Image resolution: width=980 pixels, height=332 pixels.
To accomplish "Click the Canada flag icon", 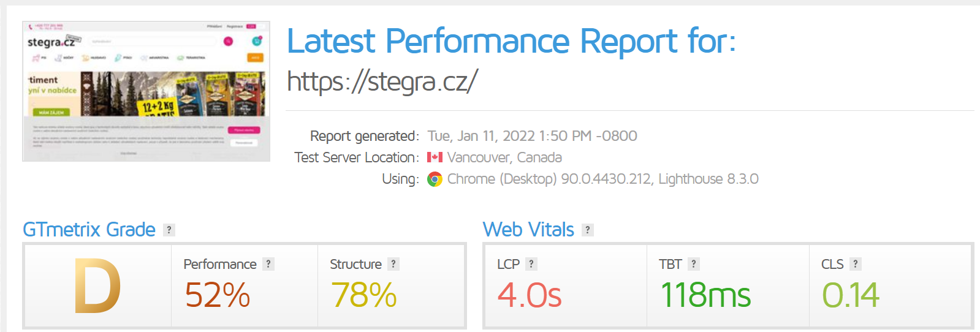I will point(435,157).
